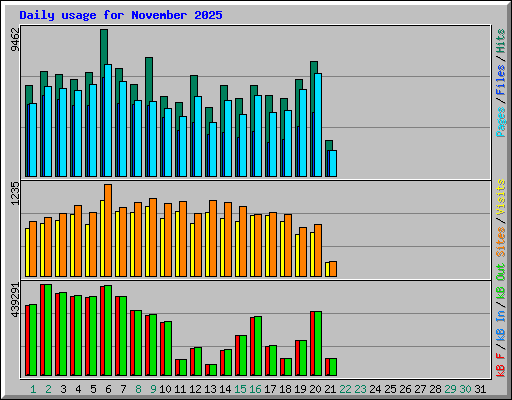Viewport: 512px width, 400px height.
Task: Click day 18 on the x-axis
Action: coord(285,389)
